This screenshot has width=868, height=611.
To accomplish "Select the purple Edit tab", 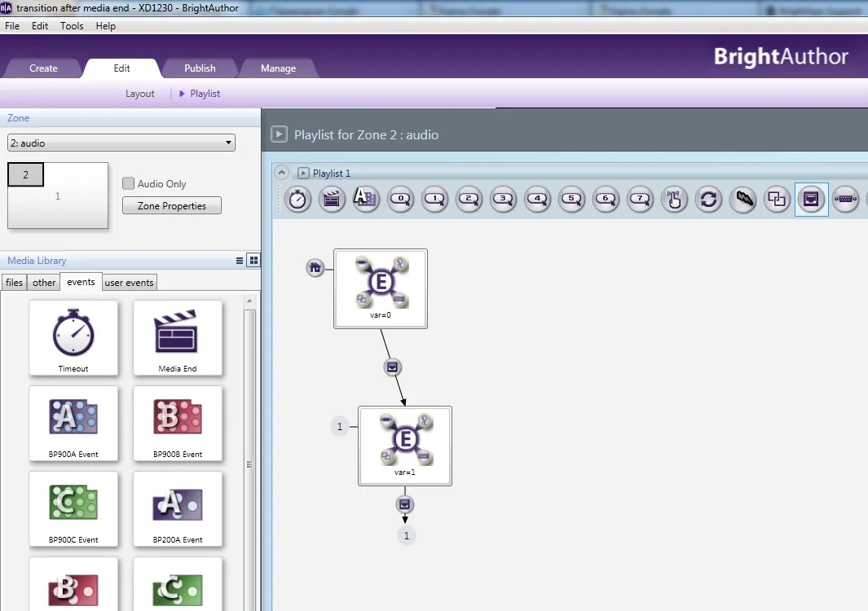I will (121, 68).
